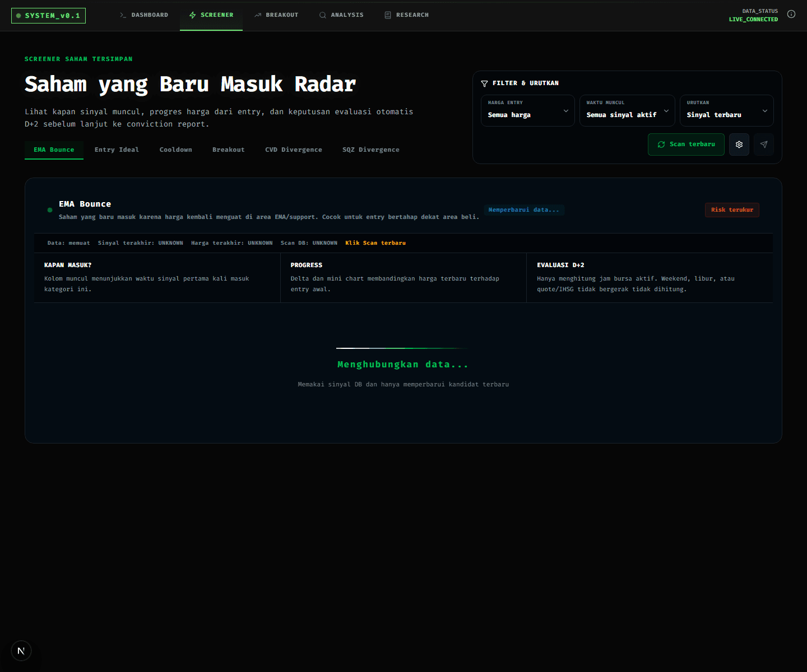
Task: Open the Analysis nav tab
Action: click(341, 15)
